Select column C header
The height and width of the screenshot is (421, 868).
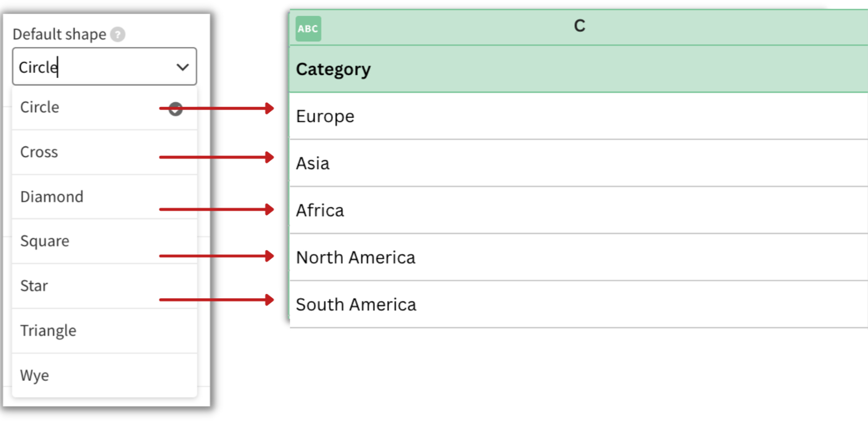[579, 26]
